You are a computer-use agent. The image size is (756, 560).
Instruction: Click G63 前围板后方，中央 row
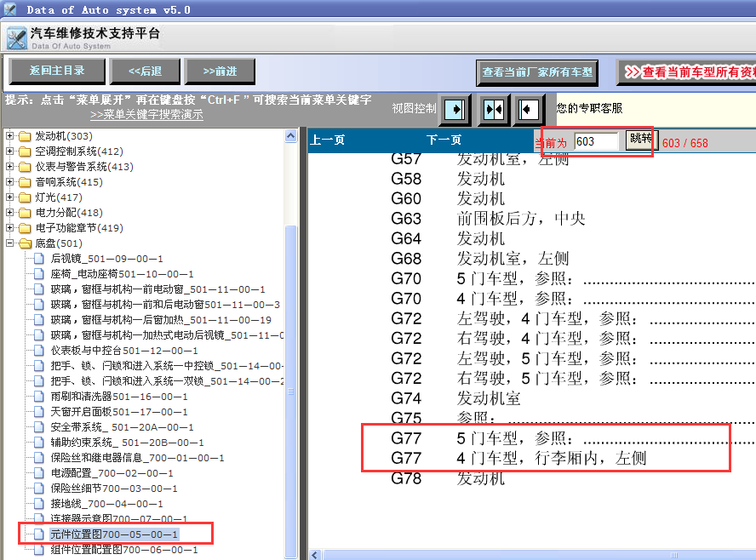point(488,219)
